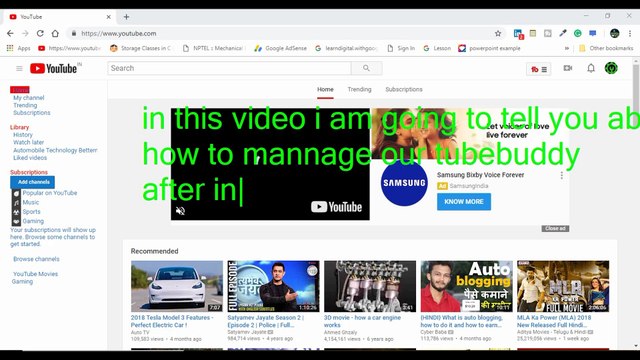Open Chrome profile avatar in toolbar
The width and height of the screenshot is (640, 360).
615,33
